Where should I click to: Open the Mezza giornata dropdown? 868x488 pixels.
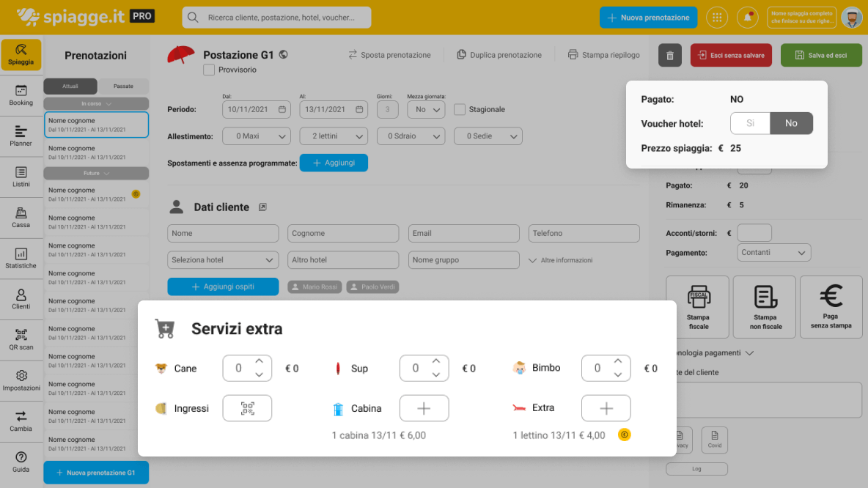(426, 110)
